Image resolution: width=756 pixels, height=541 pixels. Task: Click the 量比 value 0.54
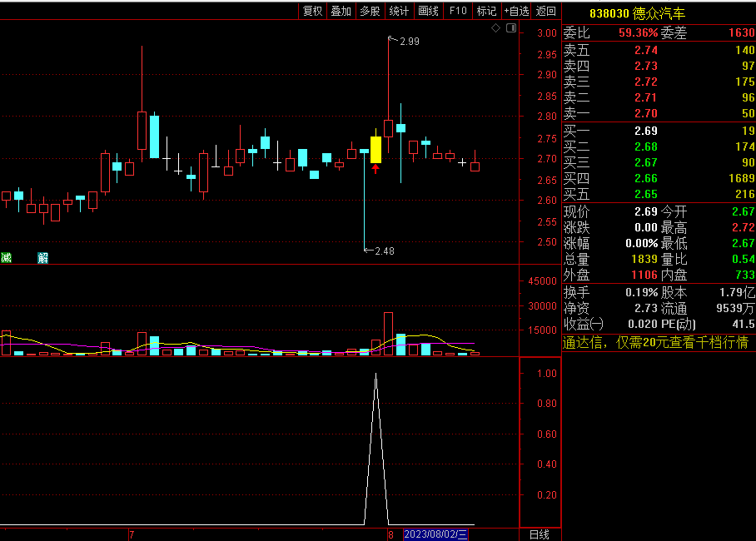744,260
